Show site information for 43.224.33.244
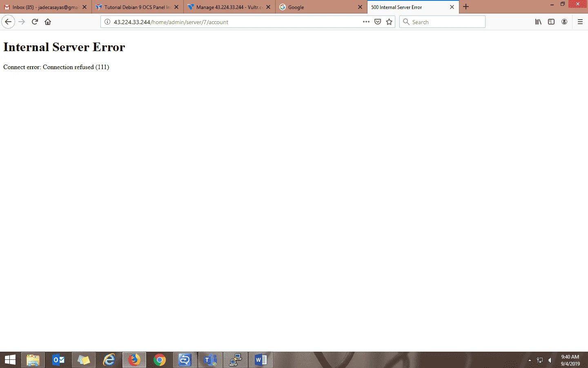588x368 pixels. 107,22
